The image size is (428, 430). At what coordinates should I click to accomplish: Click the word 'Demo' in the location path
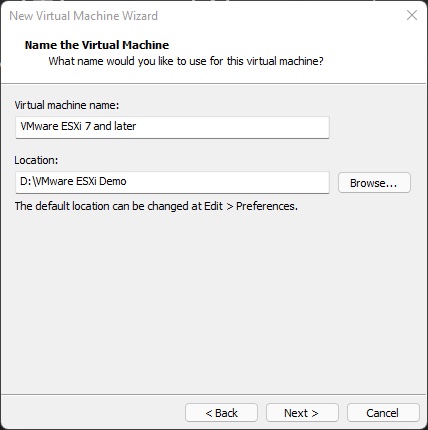(x=113, y=181)
